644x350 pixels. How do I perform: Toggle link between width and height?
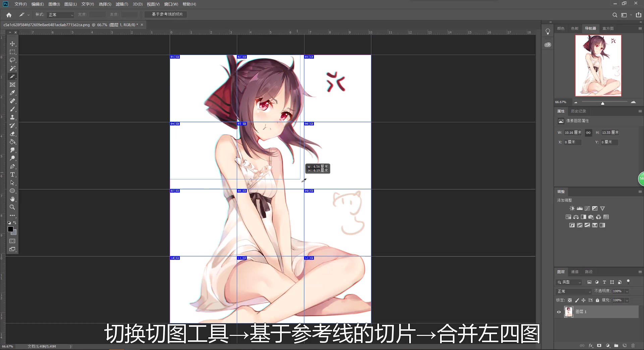(588, 133)
